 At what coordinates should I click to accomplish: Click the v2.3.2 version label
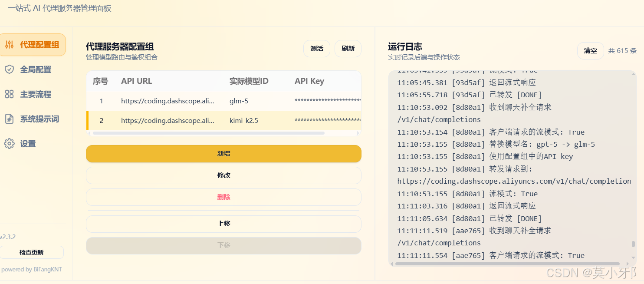pos(7,237)
